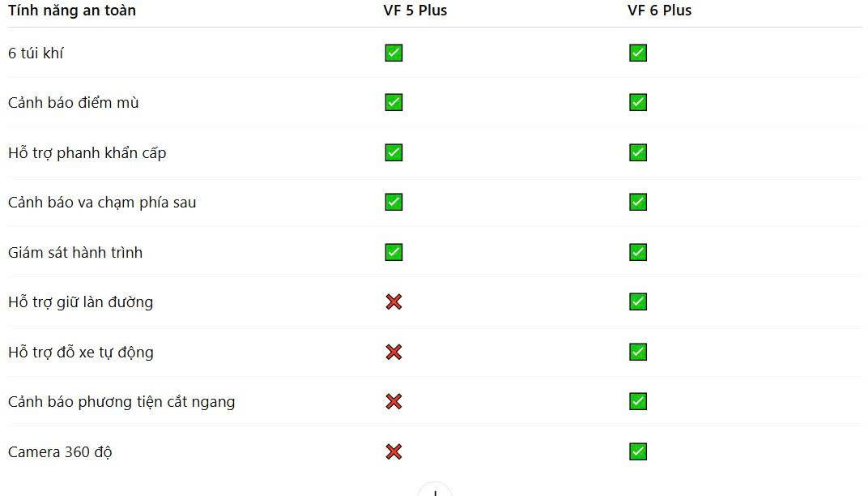Select the VF 6 Plus column header
The width and height of the screenshot is (868, 496).
coord(659,11)
